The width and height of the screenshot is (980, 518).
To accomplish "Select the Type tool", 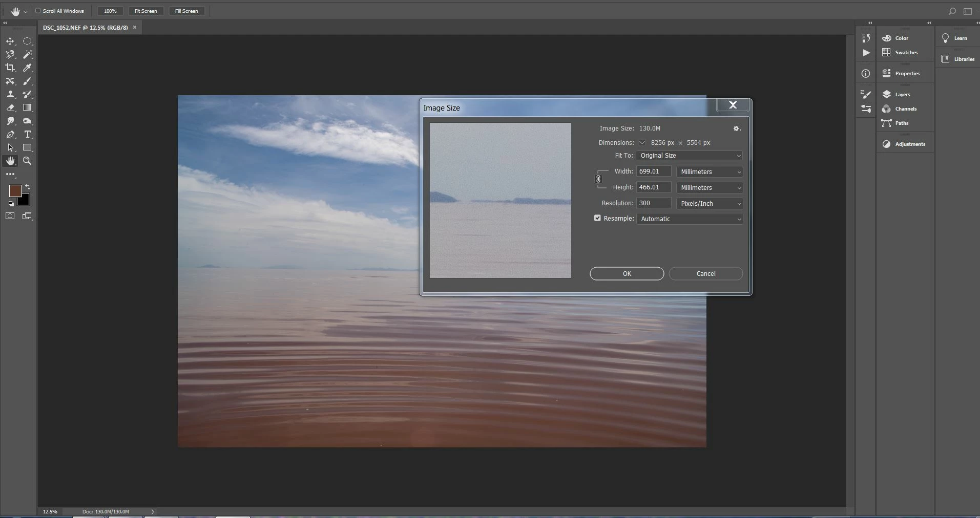I will point(28,134).
